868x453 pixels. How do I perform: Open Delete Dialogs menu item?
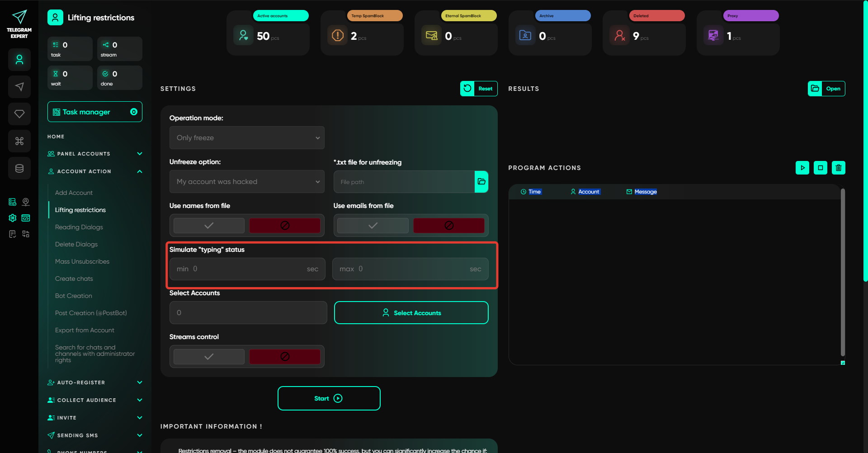coord(76,244)
